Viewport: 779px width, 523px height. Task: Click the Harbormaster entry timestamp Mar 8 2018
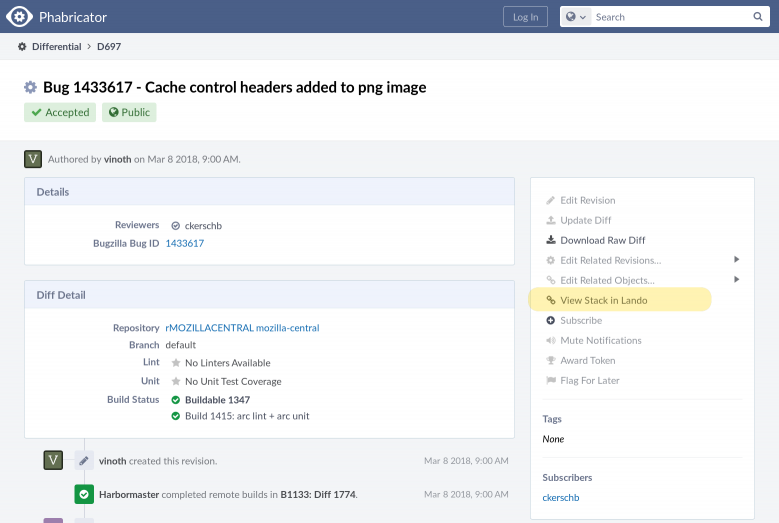(466, 494)
